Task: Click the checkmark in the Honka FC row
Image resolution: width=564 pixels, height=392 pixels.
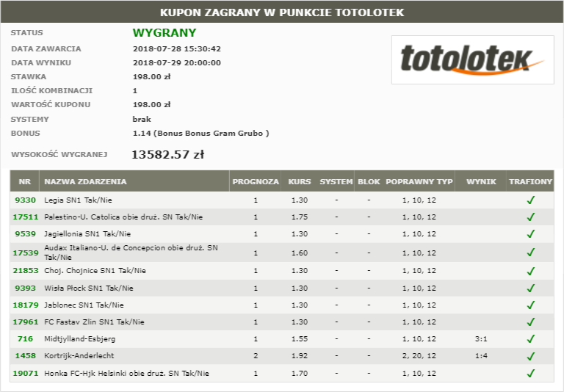Action: tap(530, 374)
